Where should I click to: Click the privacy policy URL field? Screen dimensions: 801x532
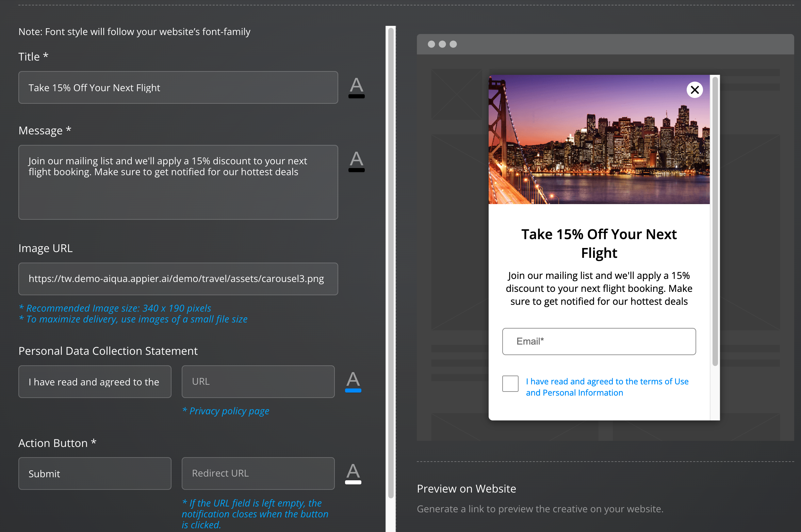click(258, 382)
